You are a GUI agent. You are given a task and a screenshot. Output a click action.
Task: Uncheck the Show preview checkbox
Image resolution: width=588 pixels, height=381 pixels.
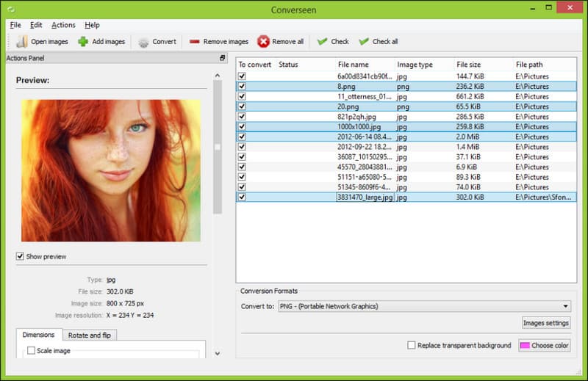pyautogui.click(x=20, y=256)
